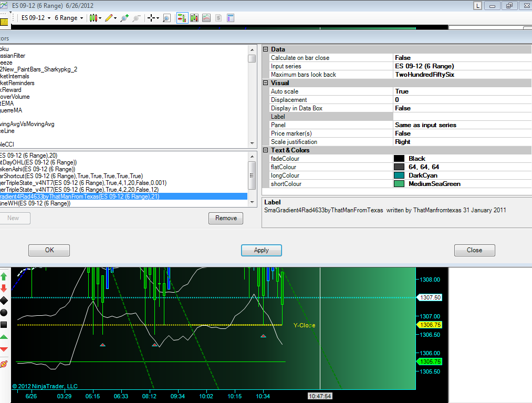This screenshot has width=532, height=403.
Task: Select the yellow ruler tool icon
Action: [4, 22]
